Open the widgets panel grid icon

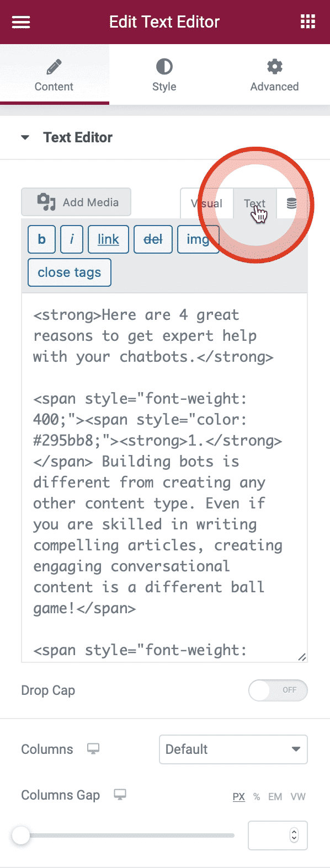307,22
